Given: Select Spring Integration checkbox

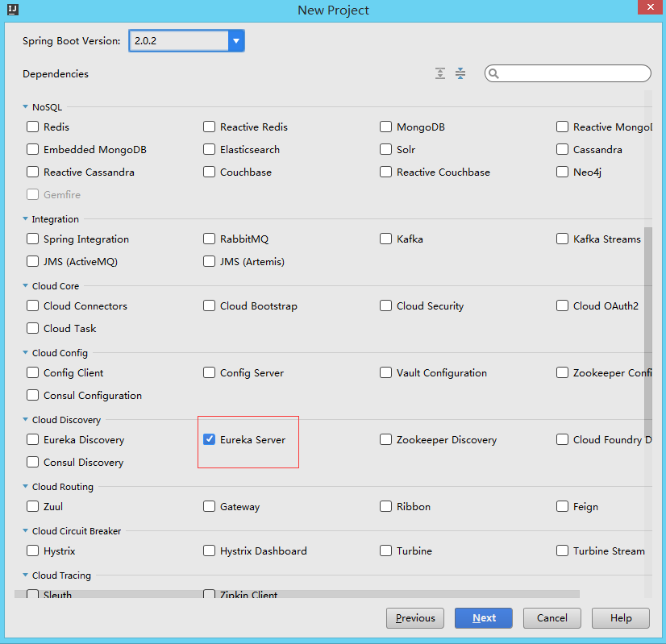Looking at the screenshot, I should click(x=33, y=239).
